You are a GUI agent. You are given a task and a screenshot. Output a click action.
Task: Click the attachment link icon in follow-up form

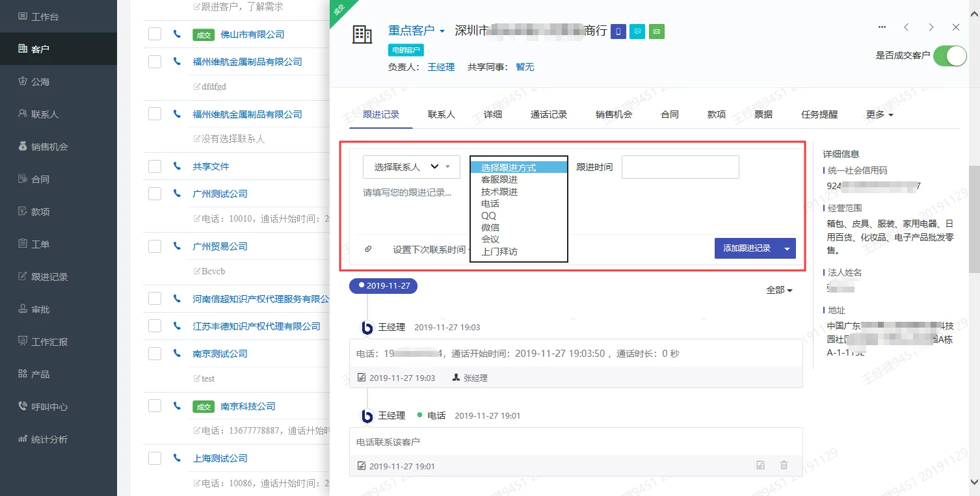368,249
